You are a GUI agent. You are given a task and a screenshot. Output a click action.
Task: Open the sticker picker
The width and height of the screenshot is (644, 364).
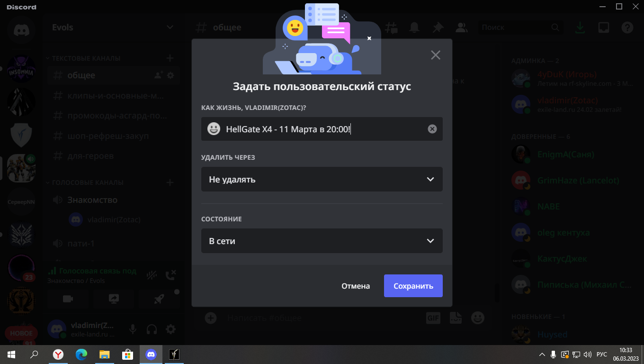point(456,318)
